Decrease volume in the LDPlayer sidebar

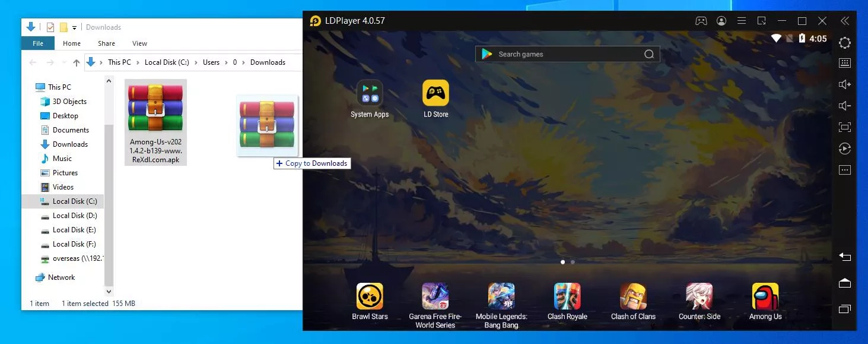(x=845, y=106)
